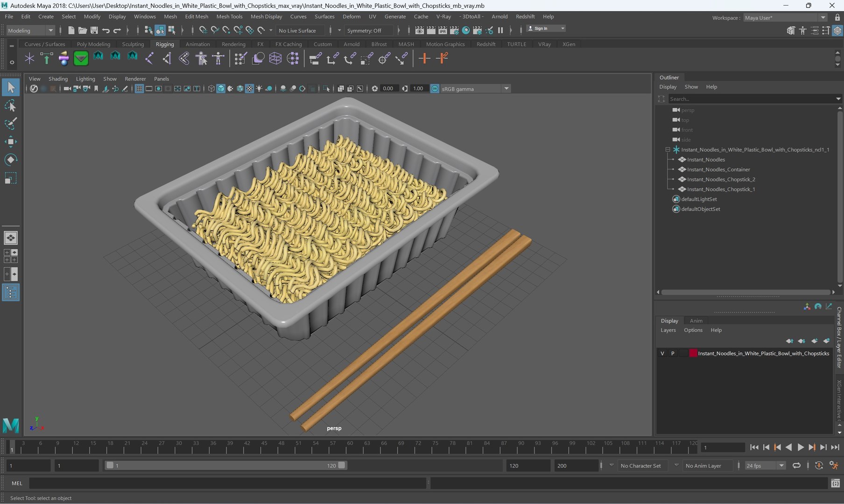The image size is (844, 504).
Task: Toggle auto keyframe button
Action: (819, 465)
